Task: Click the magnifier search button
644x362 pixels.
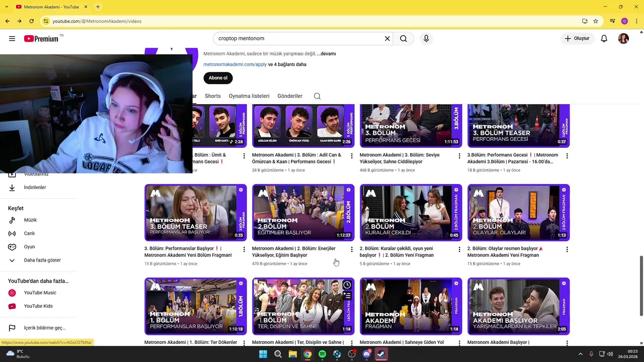Action: point(404,38)
